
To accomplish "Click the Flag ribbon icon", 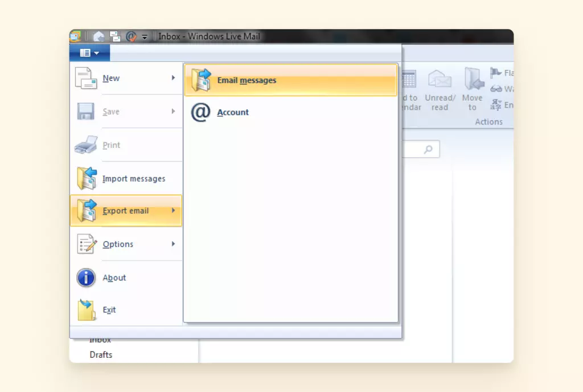I will click(x=495, y=72).
